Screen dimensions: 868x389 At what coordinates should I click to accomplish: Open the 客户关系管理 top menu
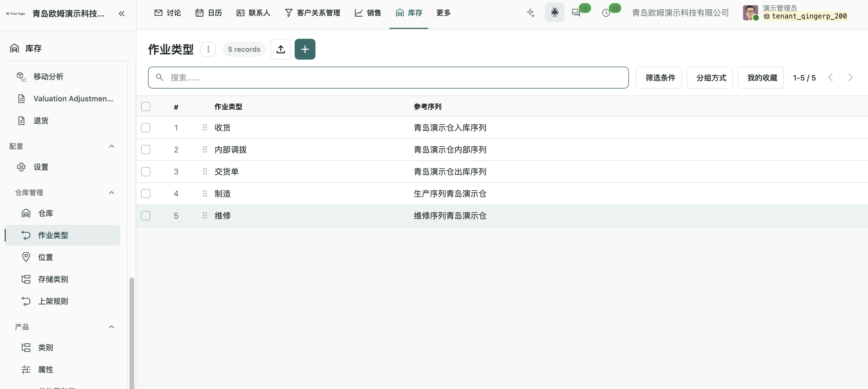312,13
